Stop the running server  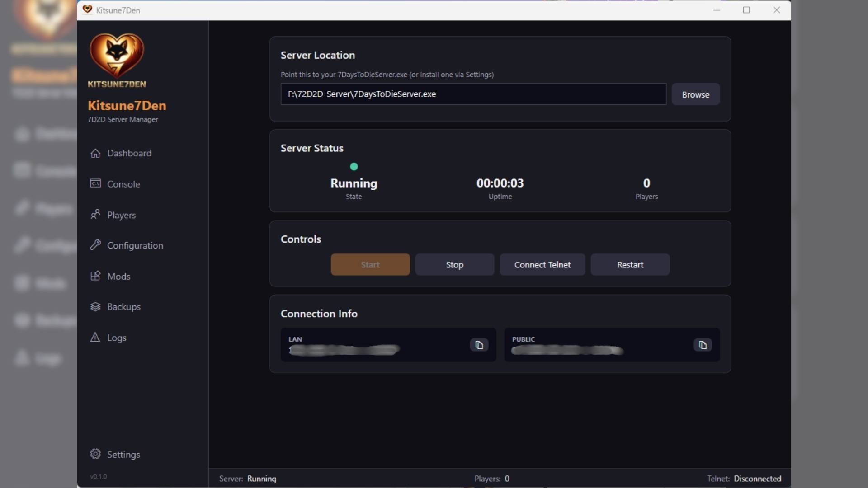tap(454, 265)
